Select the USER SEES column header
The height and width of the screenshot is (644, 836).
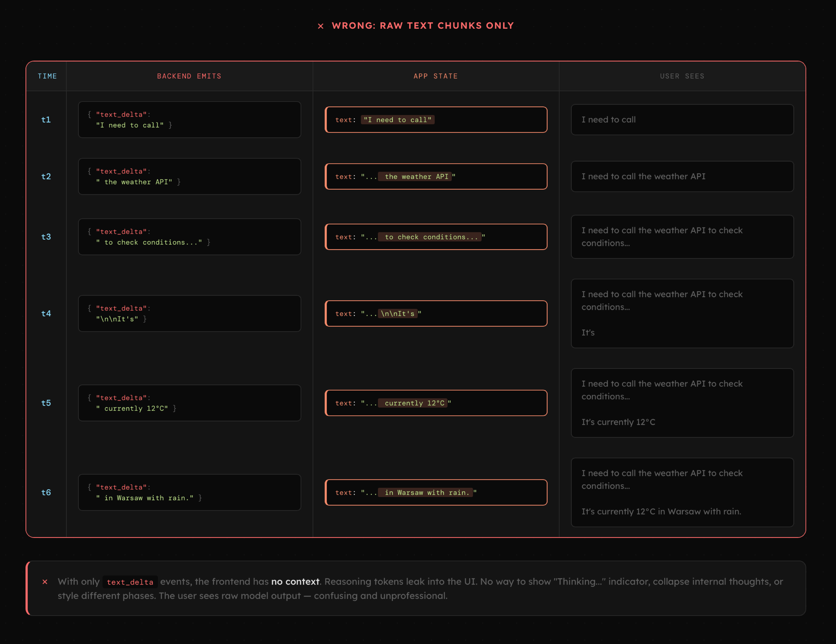point(682,76)
